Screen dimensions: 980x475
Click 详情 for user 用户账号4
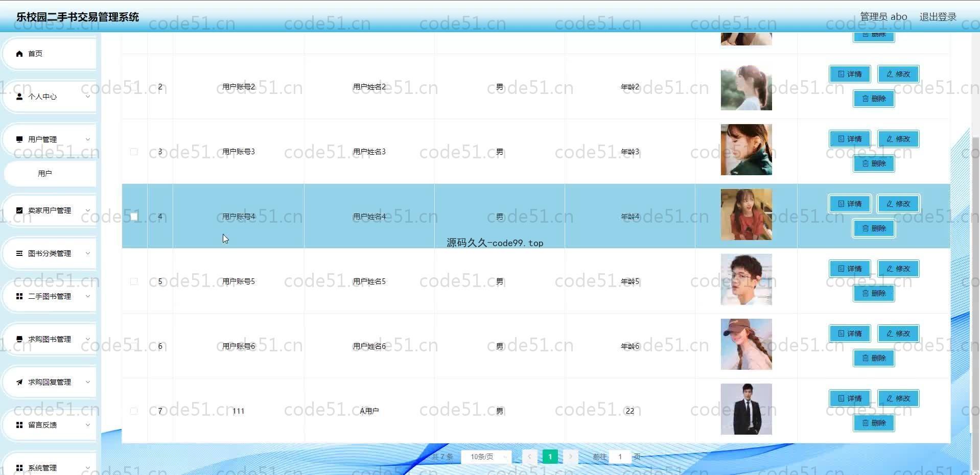[x=850, y=204]
